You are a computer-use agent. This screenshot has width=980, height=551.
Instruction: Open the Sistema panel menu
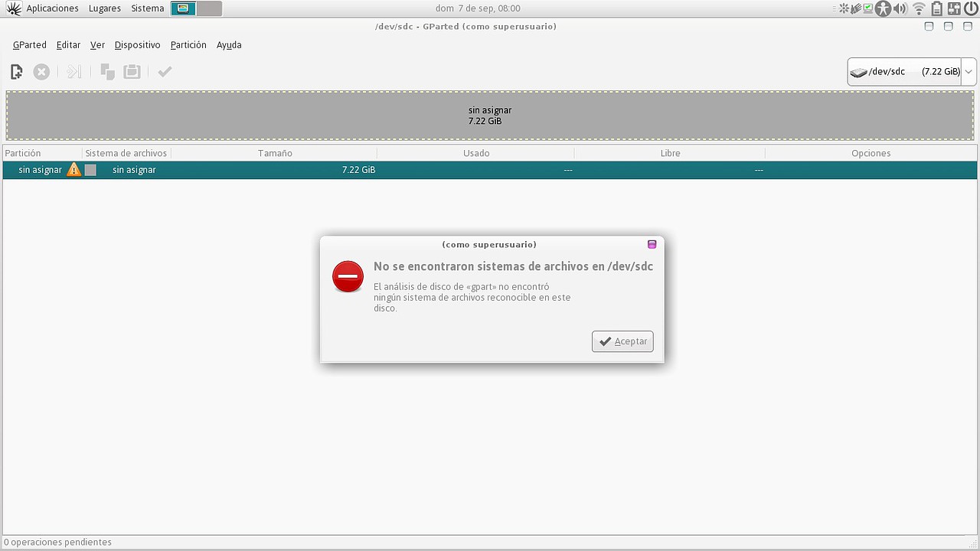(x=147, y=8)
